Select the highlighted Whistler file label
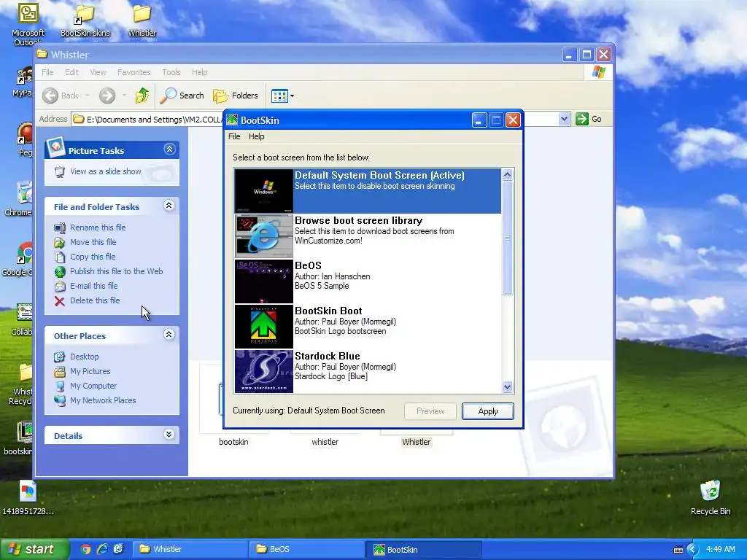The height and width of the screenshot is (560, 747). tap(417, 442)
